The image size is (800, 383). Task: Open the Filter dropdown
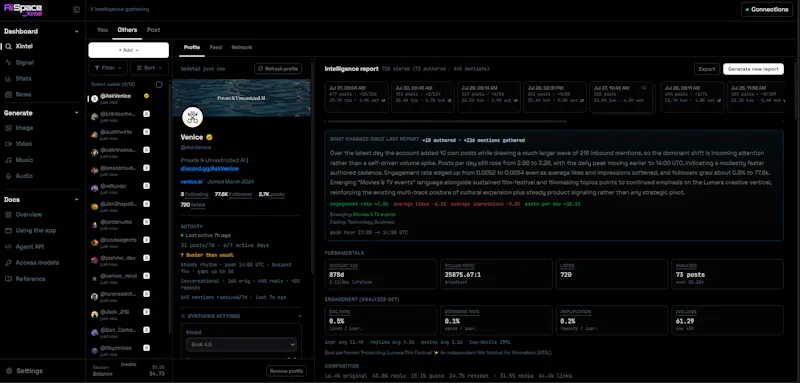click(108, 67)
